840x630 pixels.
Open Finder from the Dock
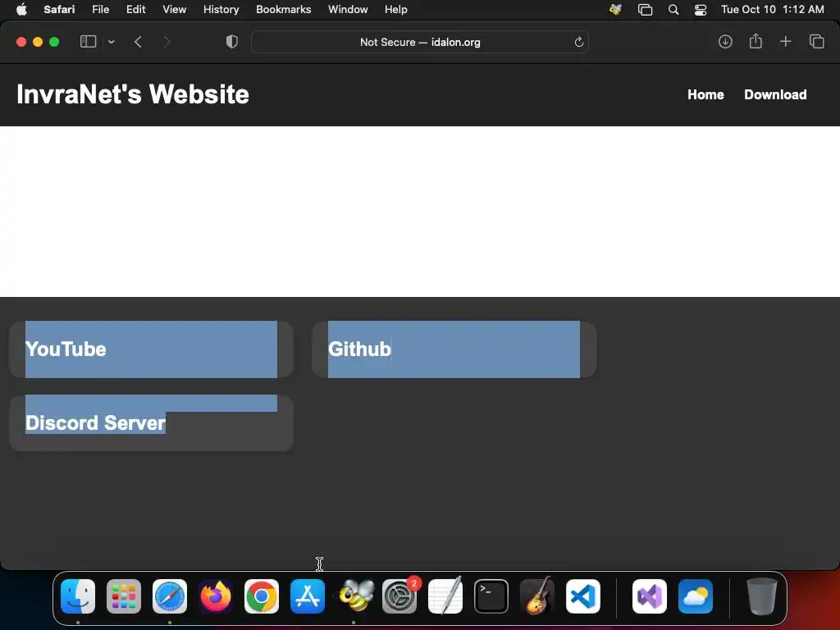[78, 596]
